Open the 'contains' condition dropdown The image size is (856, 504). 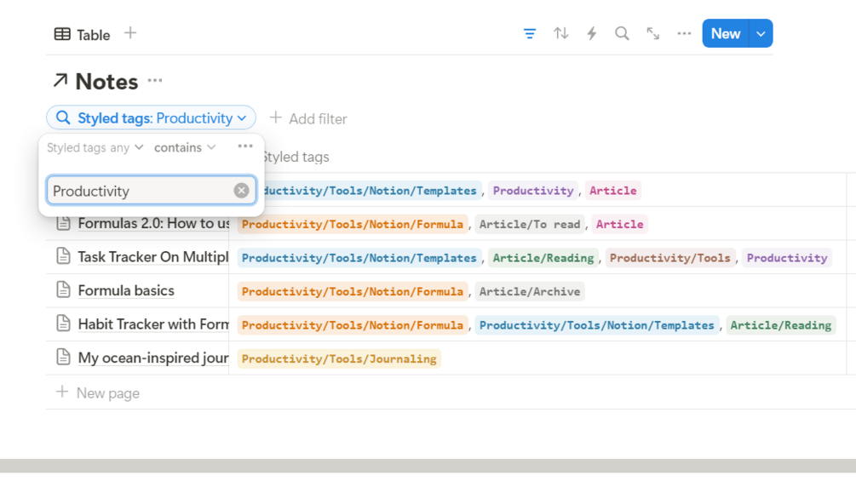tap(185, 147)
